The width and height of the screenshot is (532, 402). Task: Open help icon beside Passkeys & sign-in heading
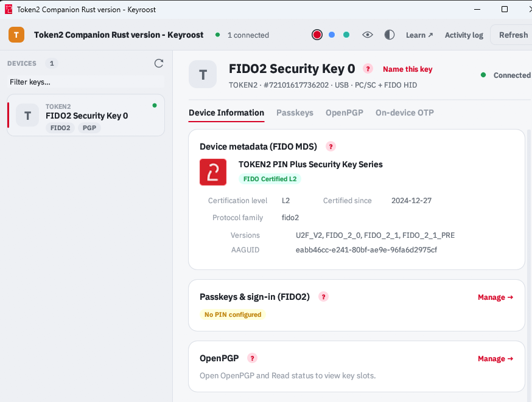pyautogui.click(x=323, y=297)
